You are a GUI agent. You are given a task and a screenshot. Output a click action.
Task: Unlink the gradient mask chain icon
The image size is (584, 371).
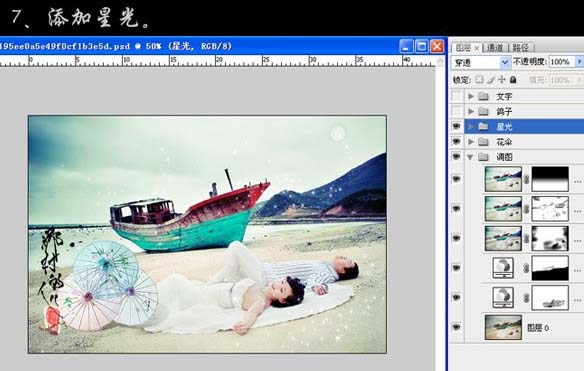coord(526,180)
